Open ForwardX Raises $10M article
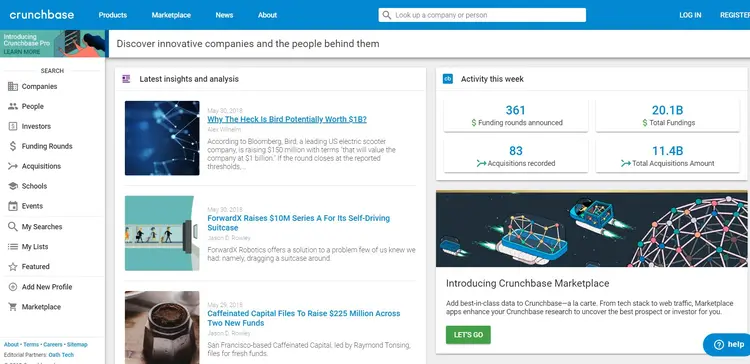The height and width of the screenshot is (364, 750). coord(298,223)
